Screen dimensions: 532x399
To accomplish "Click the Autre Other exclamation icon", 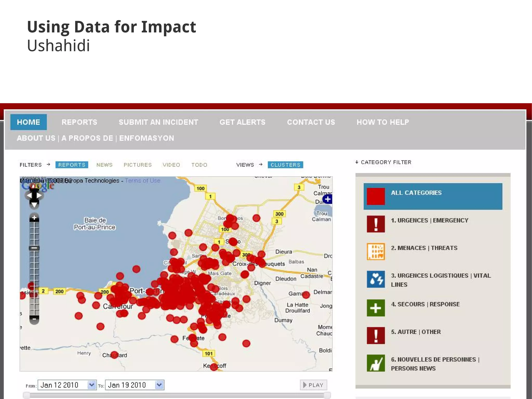I will click(x=376, y=336).
